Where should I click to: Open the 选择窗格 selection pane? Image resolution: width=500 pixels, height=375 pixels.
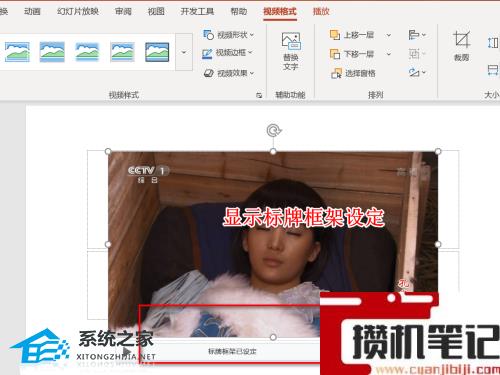pyautogui.click(x=353, y=73)
